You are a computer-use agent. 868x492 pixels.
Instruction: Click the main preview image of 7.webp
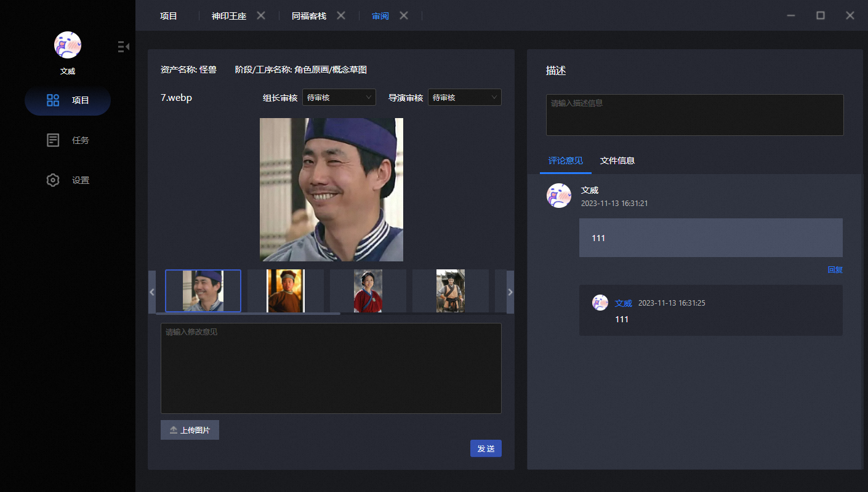(x=331, y=189)
